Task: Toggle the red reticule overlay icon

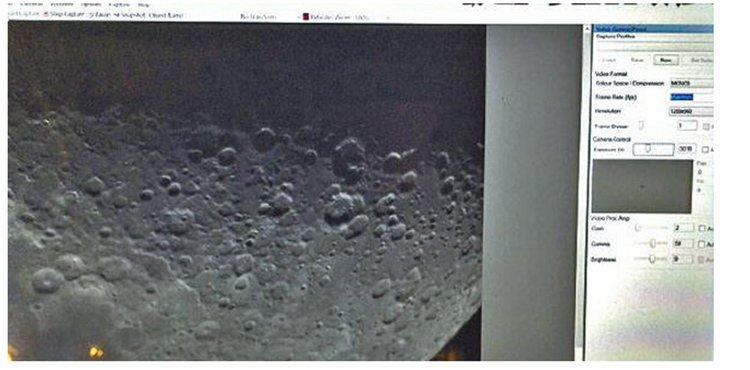Action: 306,17
